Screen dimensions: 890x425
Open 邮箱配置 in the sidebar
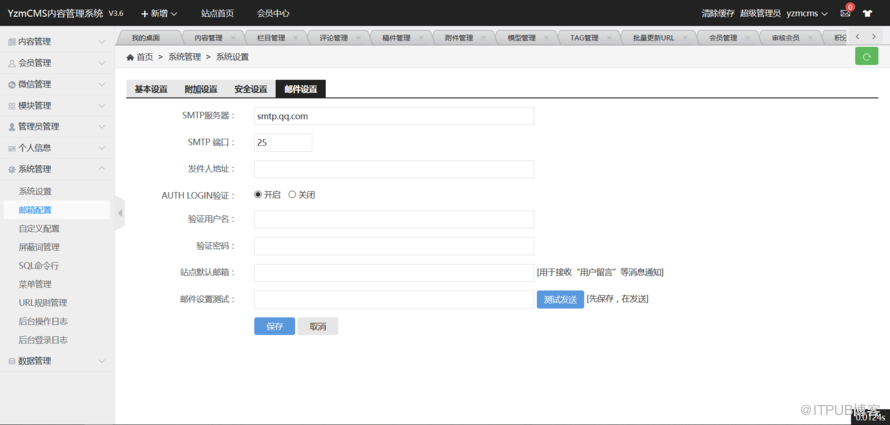coord(35,210)
